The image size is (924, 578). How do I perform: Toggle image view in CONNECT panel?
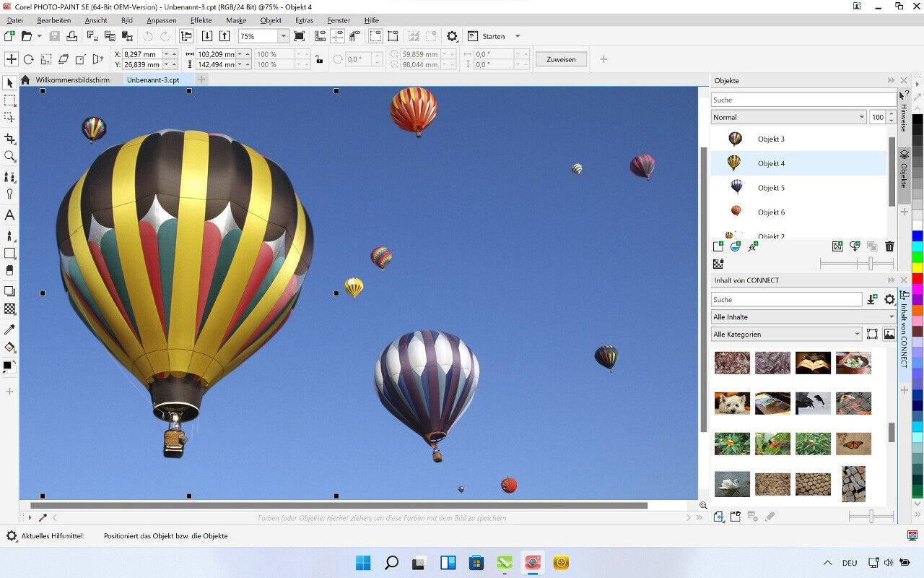coord(889,334)
